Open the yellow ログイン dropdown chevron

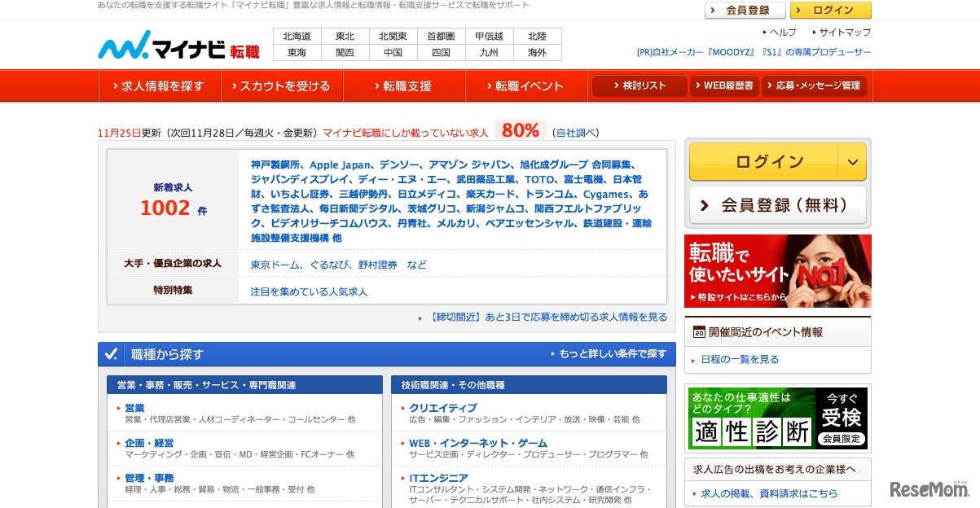click(x=853, y=161)
